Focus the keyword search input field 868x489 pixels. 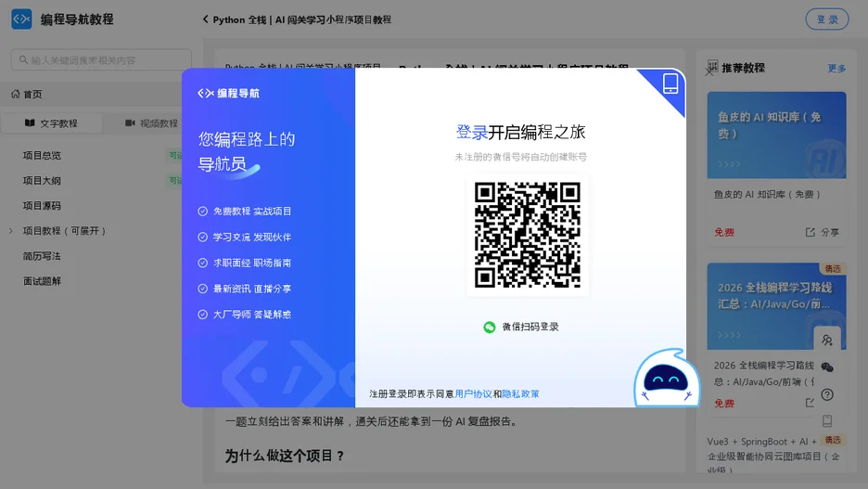click(x=101, y=59)
